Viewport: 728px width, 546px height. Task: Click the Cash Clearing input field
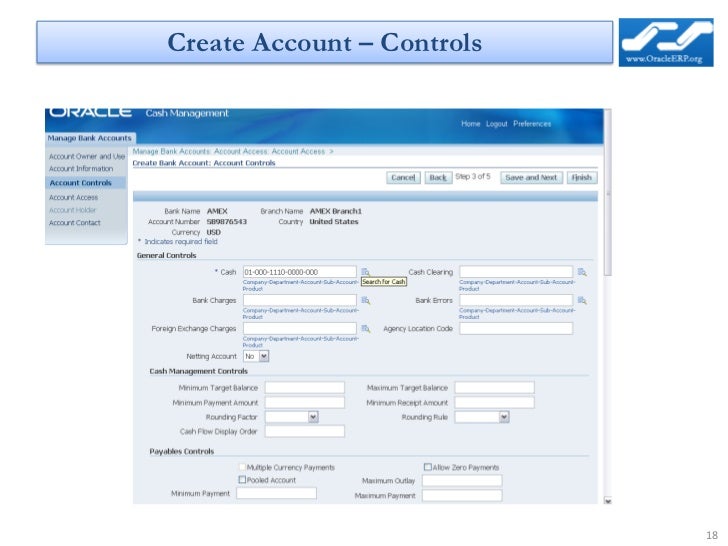[x=516, y=272]
